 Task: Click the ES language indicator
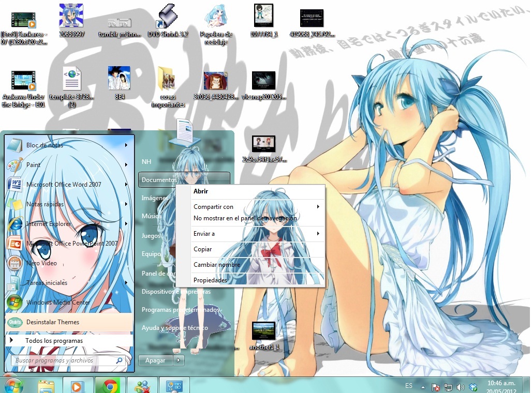[x=409, y=386]
